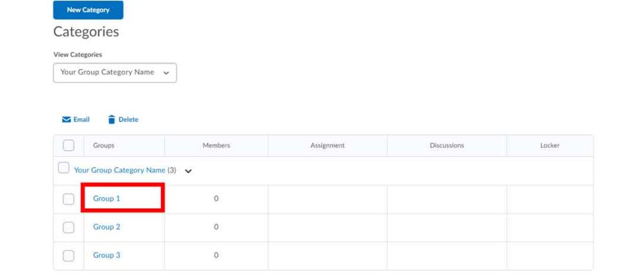Open the Group 2 link
Screen dimensions: 644x278
pyautogui.click(x=106, y=227)
